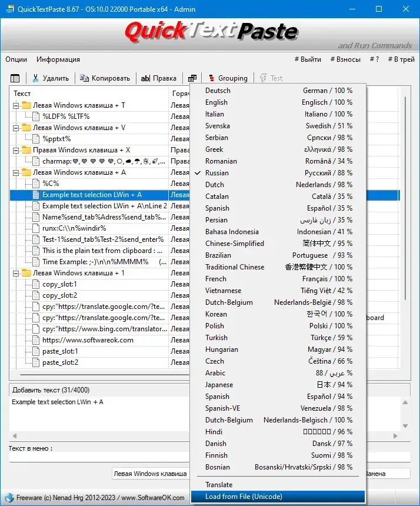Viewport: 420px width, 506px height.
Task: Click Load from File (Unicode)
Action: 278,497
